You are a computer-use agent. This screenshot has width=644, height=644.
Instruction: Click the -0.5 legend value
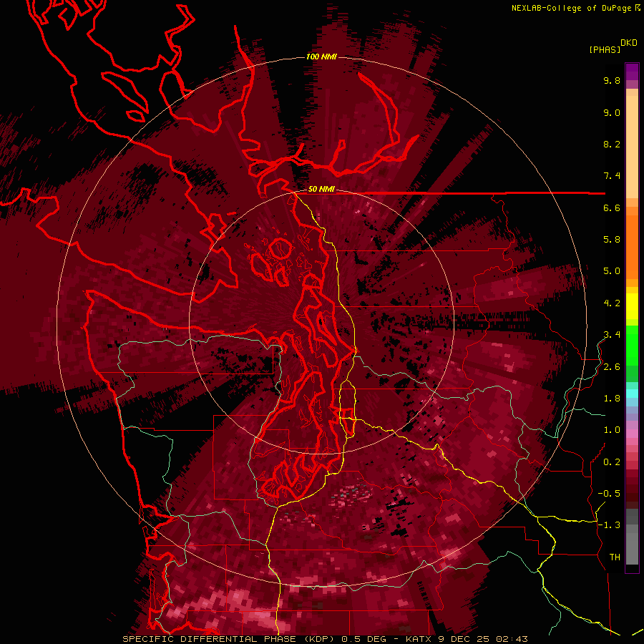[x=609, y=494]
